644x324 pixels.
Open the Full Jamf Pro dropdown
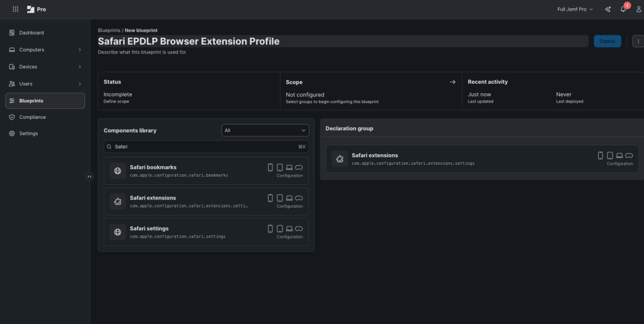point(575,9)
